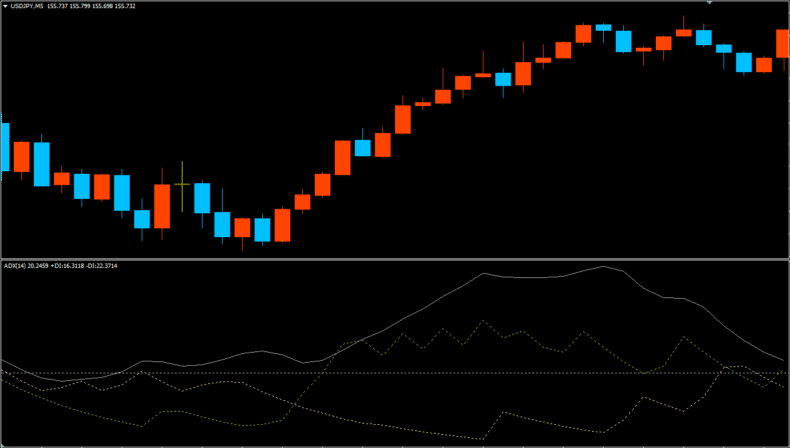
Task: Click the small blue candle at the price peak
Action: coord(603,27)
